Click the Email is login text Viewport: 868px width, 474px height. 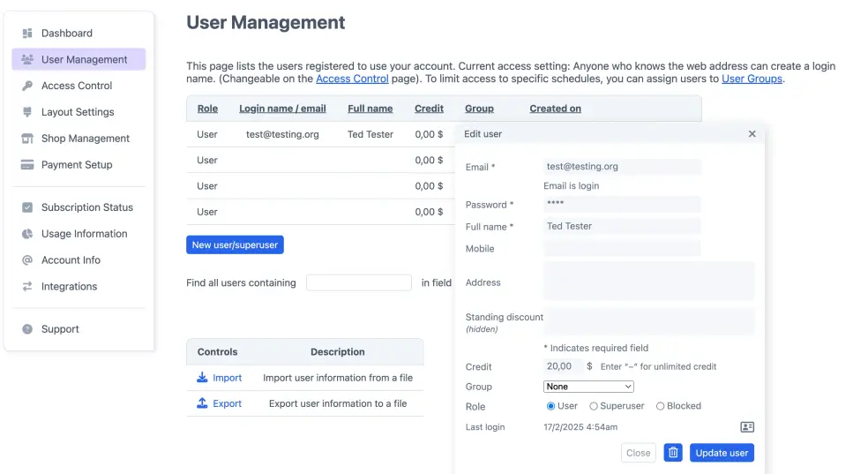click(x=572, y=186)
